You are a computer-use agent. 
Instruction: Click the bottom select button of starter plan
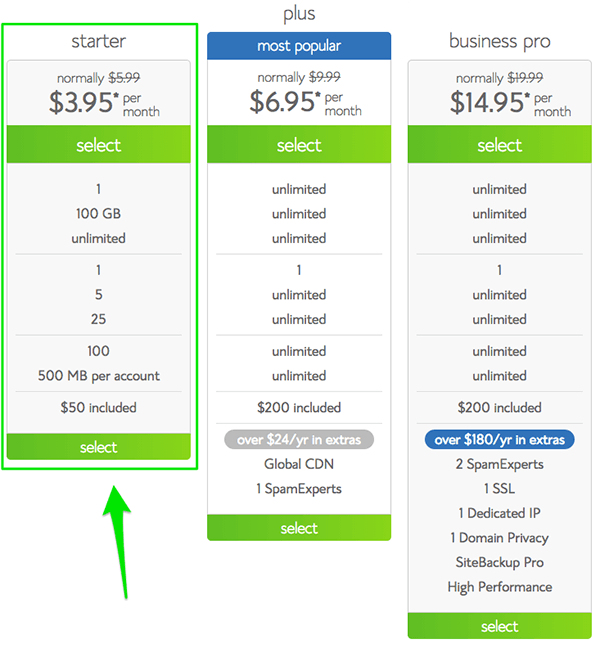98,447
